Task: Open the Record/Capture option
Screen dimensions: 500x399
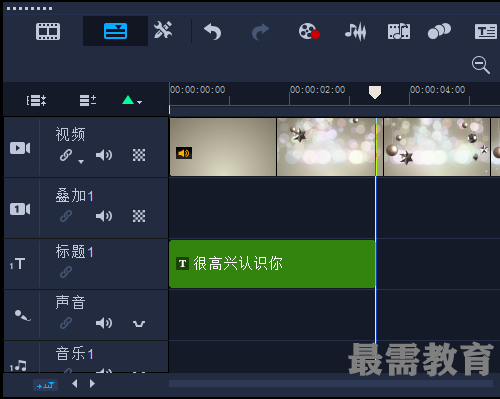Action: click(309, 31)
